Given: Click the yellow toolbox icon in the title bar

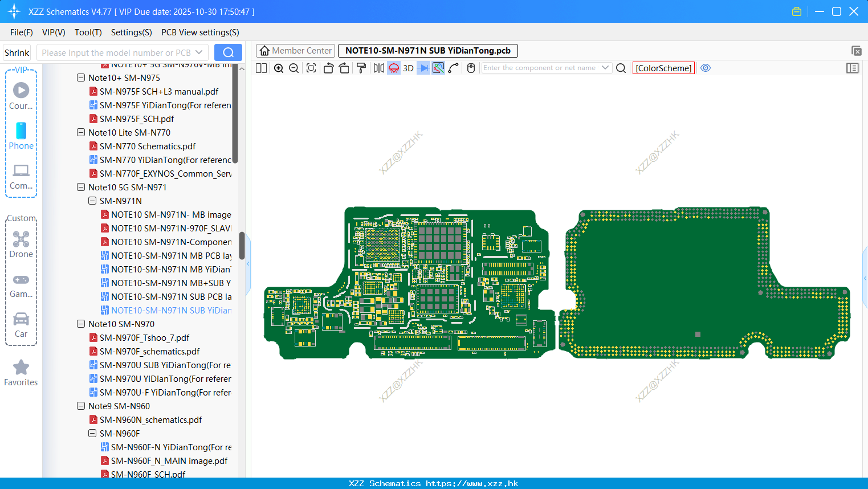Looking at the screenshot, I should tap(797, 11).
